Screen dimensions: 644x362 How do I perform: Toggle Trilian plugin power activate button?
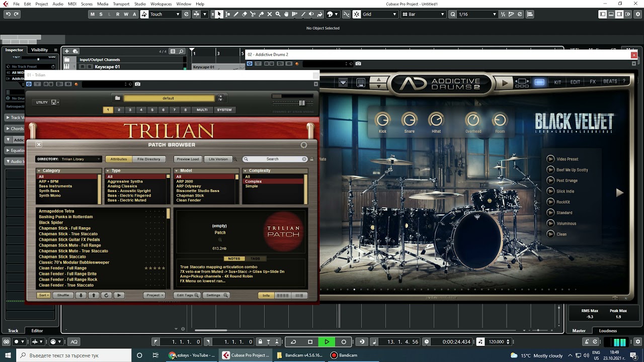click(x=29, y=84)
